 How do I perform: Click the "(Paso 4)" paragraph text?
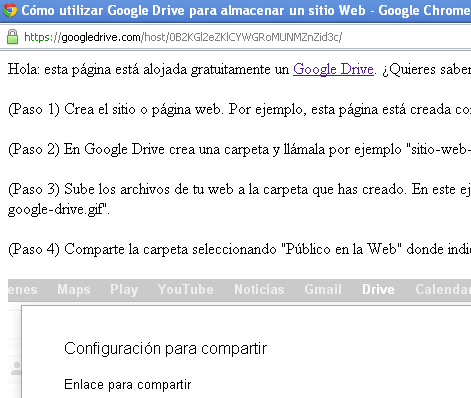click(x=239, y=249)
